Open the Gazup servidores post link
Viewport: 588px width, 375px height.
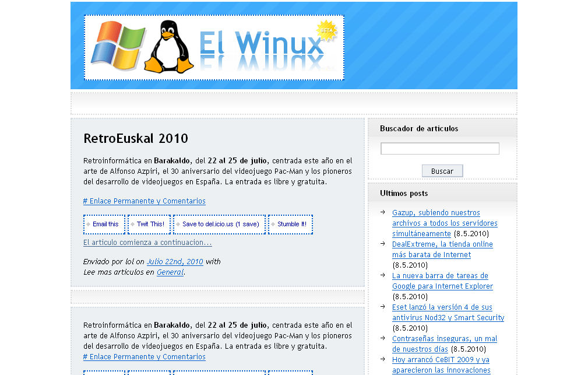445,223
